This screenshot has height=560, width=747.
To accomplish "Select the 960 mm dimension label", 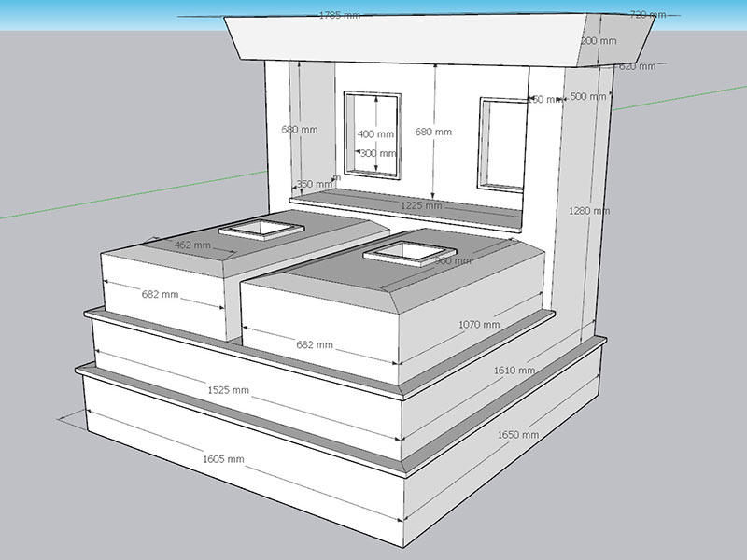I will coord(454,261).
